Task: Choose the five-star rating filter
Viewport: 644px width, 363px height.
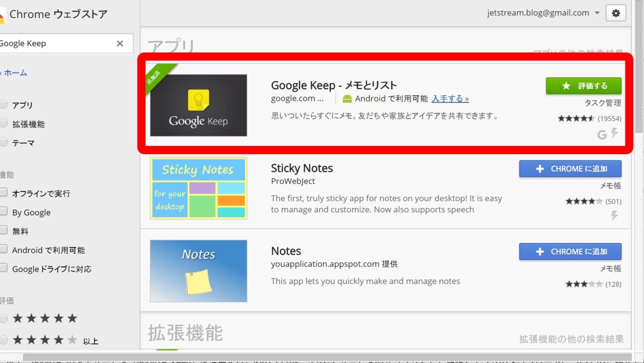Action: 4,318
